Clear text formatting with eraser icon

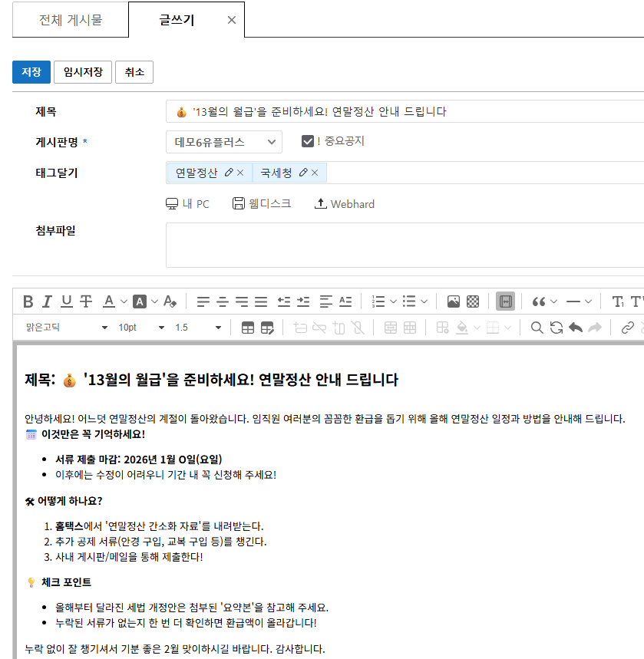[170, 301]
